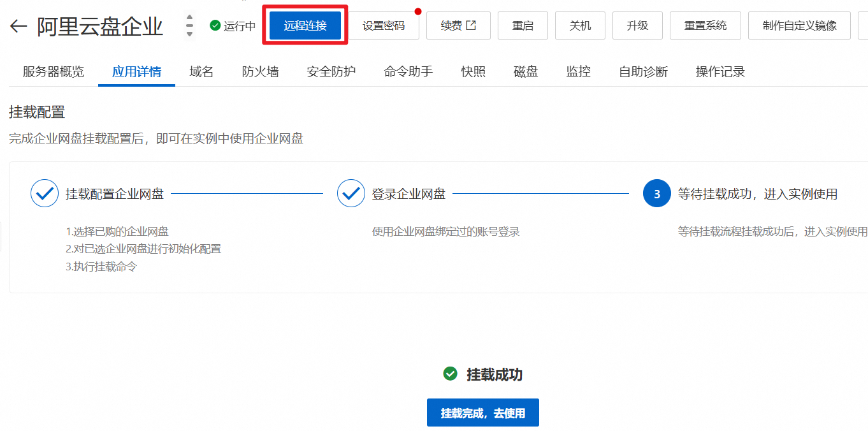Viewport: 868px width, 431px height.
Task: Click the green 挂载成功 check icon
Action: click(x=450, y=374)
